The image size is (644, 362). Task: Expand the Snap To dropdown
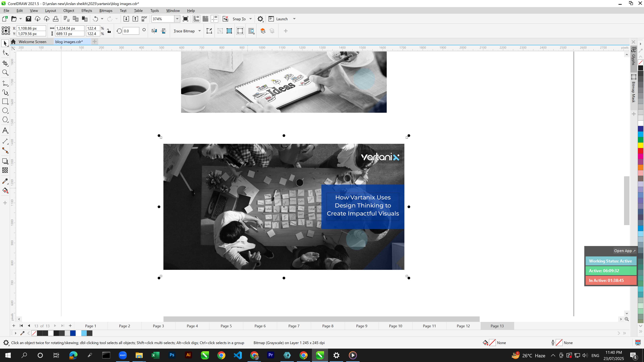click(x=251, y=19)
